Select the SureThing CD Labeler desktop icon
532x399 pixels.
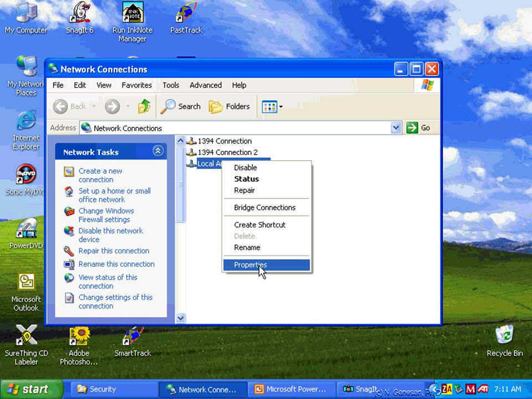tap(26, 345)
